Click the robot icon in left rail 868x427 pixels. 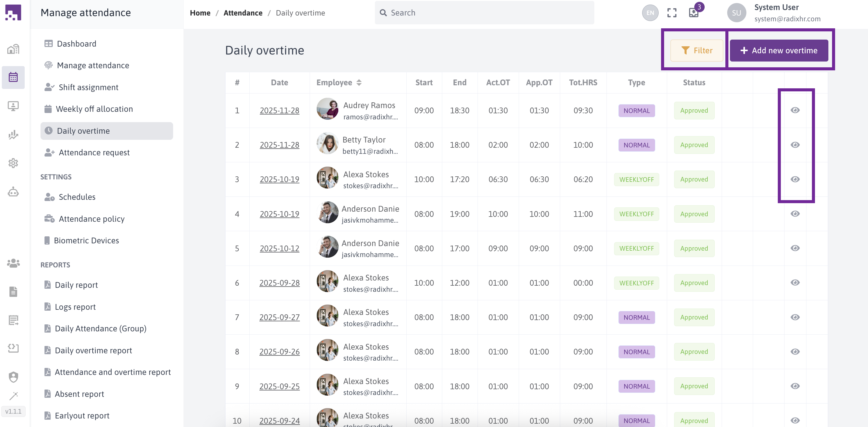click(13, 192)
